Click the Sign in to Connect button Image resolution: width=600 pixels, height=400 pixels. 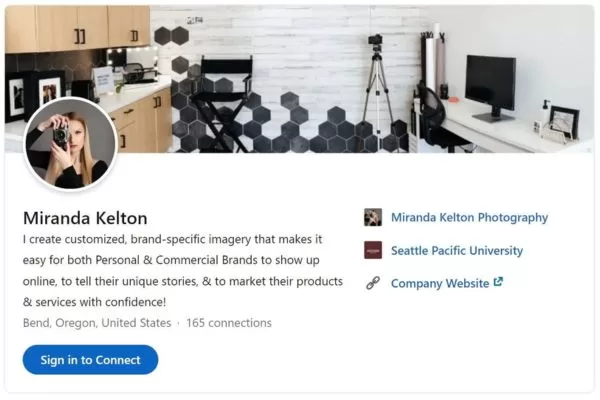coord(90,360)
